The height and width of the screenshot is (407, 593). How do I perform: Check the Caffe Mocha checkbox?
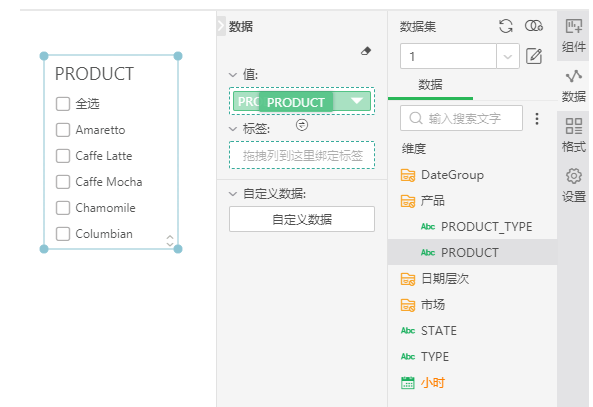click(x=63, y=182)
